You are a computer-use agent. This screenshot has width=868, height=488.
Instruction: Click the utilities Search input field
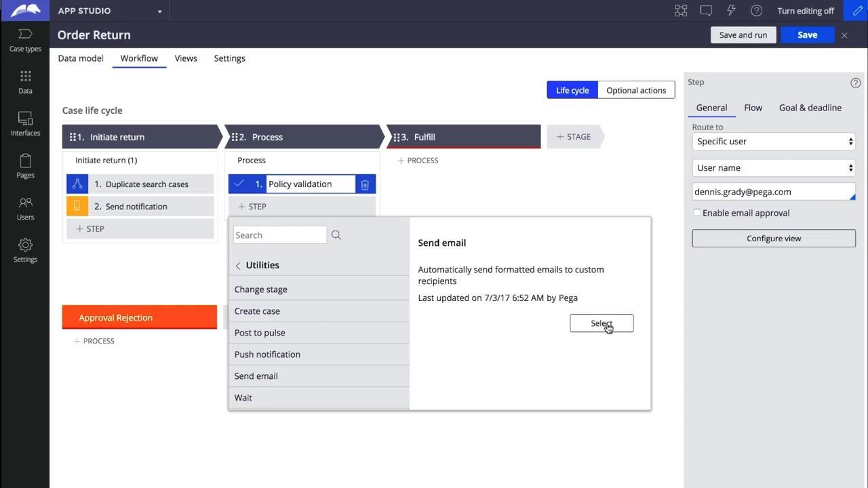[279, 235]
